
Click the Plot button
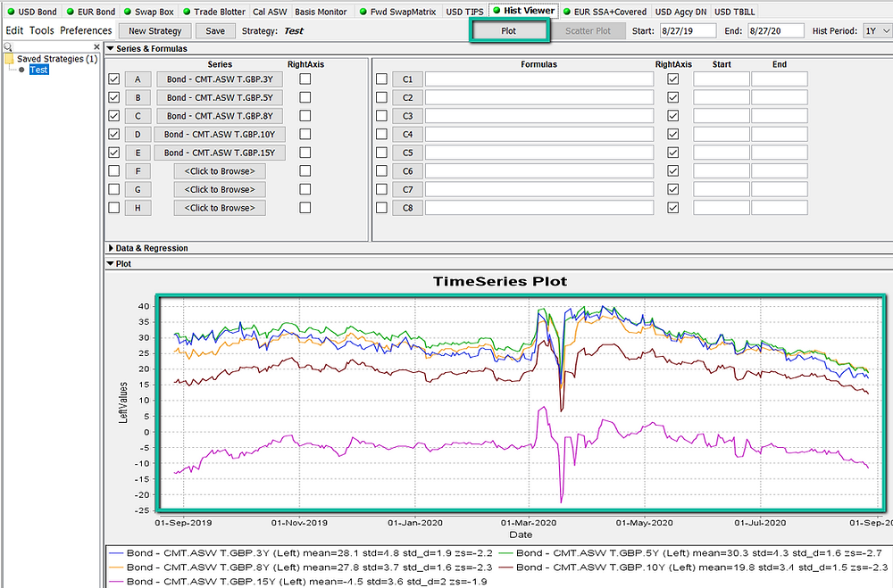click(x=509, y=30)
